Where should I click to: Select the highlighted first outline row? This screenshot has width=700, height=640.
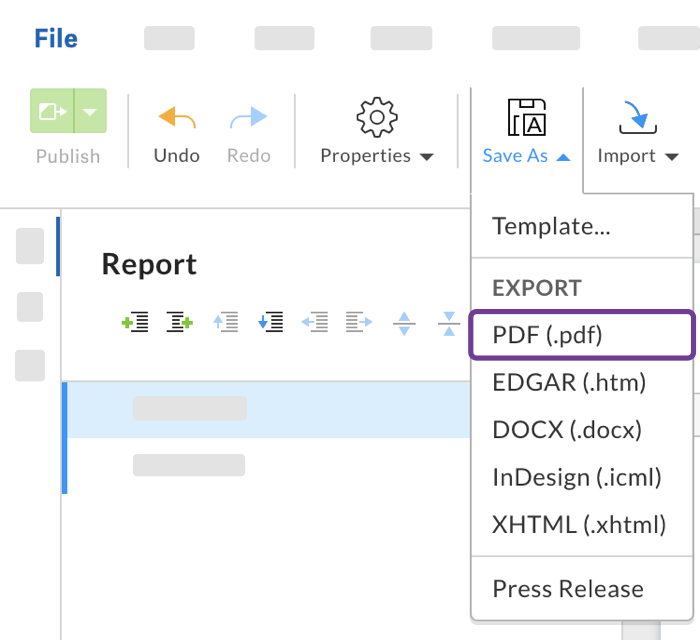coord(266,408)
